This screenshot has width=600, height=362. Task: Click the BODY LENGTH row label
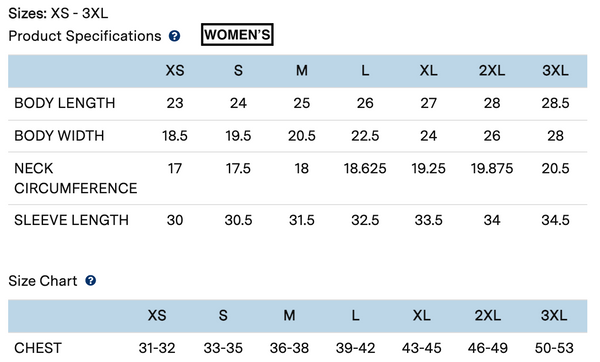pos(65,103)
